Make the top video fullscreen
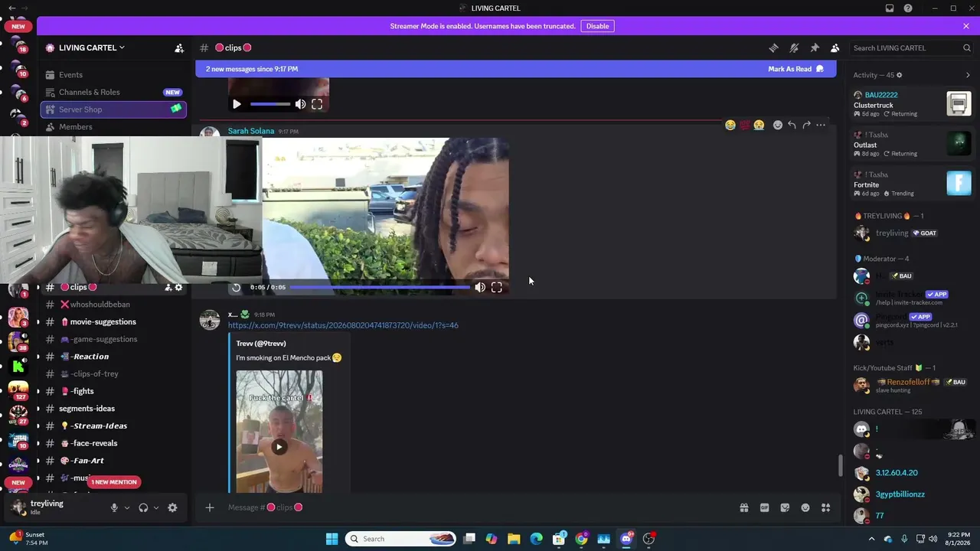 click(x=317, y=104)
